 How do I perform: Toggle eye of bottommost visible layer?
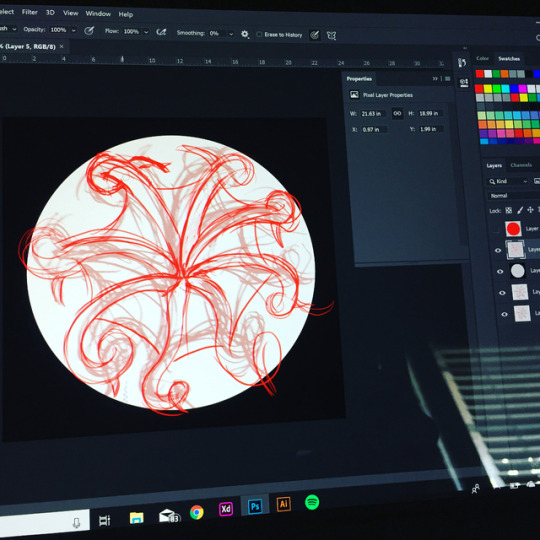(505, 314)
